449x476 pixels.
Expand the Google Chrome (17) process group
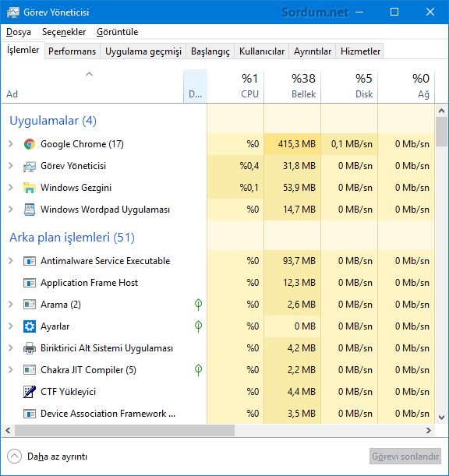[x=11, y=144]
